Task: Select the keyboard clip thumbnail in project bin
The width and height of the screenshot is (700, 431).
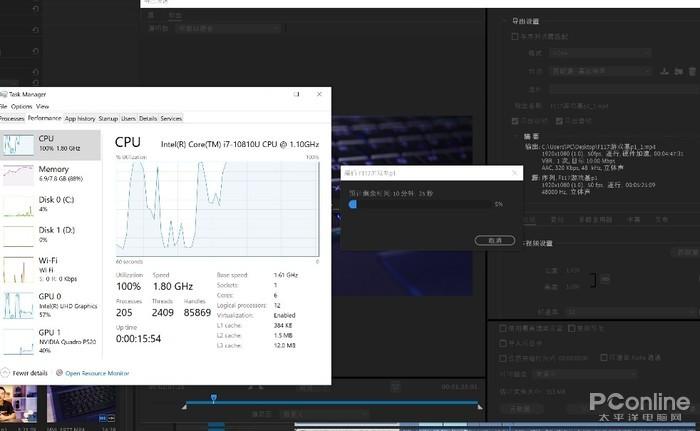Action: pyautogui.click(x=81, y=404)
